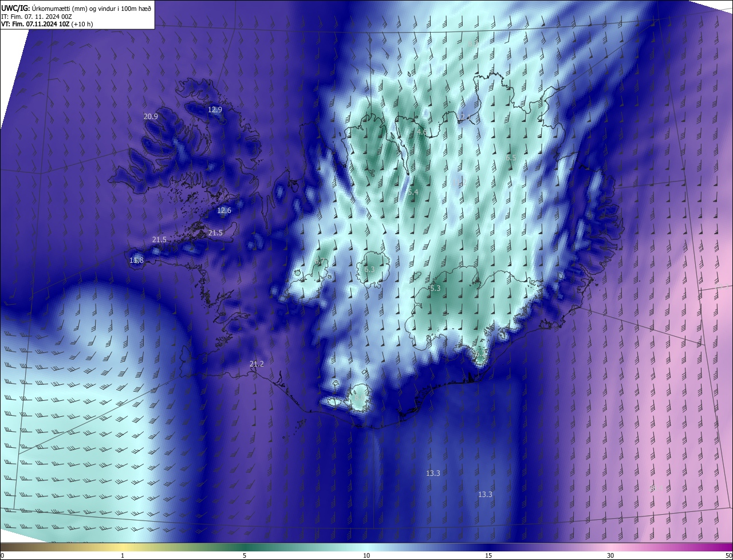Click the colorbar tick label 10
The height and width of the screenshot is (560, 733).
(366, 555)
